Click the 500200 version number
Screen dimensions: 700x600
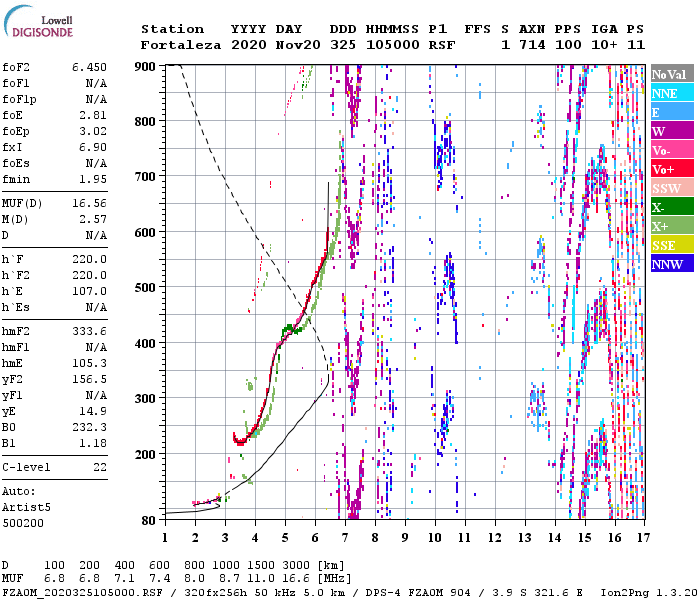pos(23,523)
